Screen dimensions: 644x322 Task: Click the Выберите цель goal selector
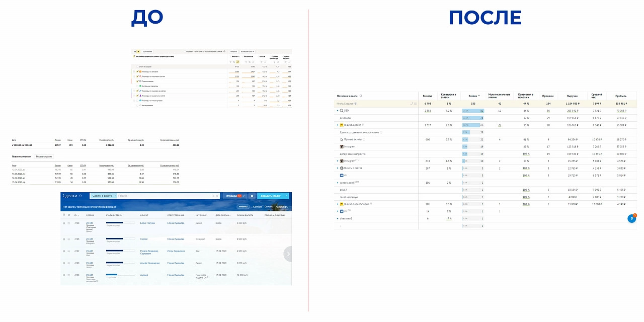[x=247, y=51]
